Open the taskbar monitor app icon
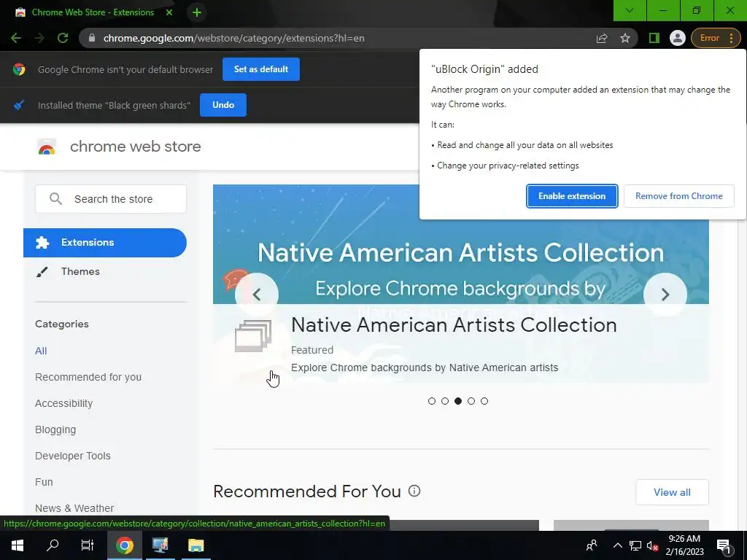Screen dimensions: 747x560 pyautogui.click(x=160, y=545)
